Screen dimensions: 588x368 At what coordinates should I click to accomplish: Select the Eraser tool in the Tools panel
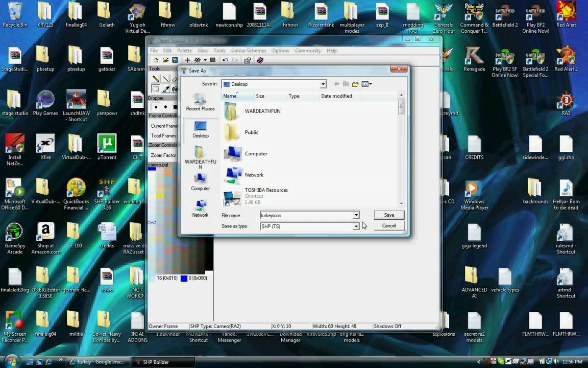[176, 78]
